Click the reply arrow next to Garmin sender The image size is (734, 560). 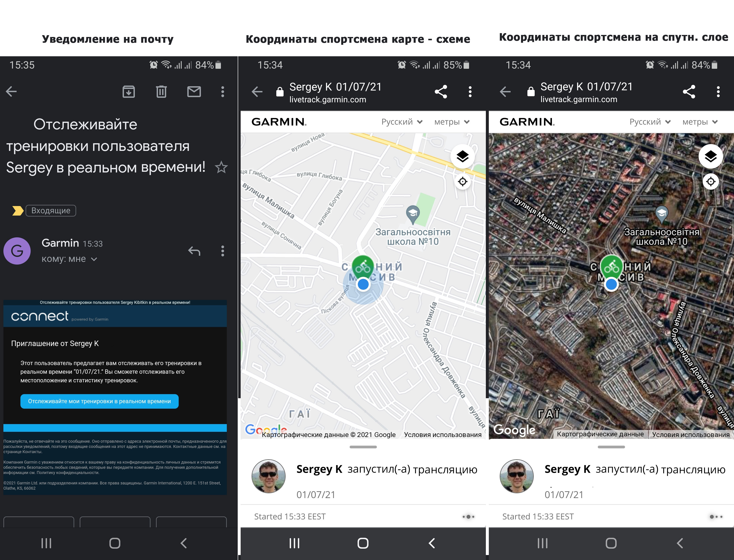tap(194, 251)
